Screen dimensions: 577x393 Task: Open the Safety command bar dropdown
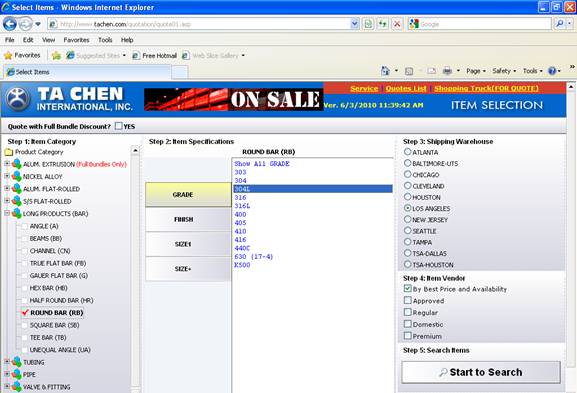click(504, 71)
